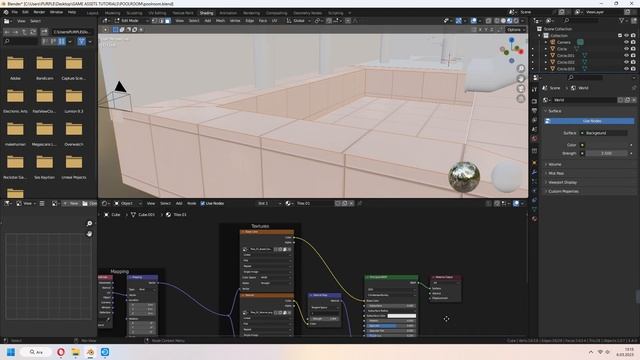This screenshot has width=640, height=360.
Task: Click the World Strength value slider
Action: pyautogui.click(x=607, y=153)
